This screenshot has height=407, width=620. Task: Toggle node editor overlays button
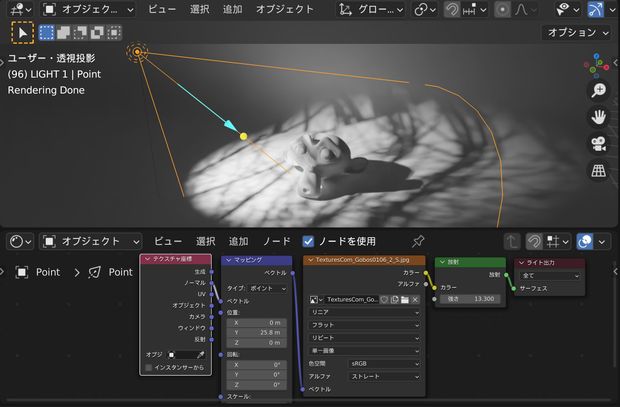(x=585, y=241)
